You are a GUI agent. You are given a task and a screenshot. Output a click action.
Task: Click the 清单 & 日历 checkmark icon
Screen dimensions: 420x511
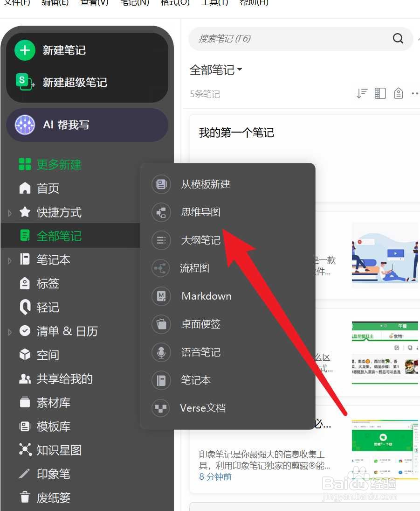point(25,331)
